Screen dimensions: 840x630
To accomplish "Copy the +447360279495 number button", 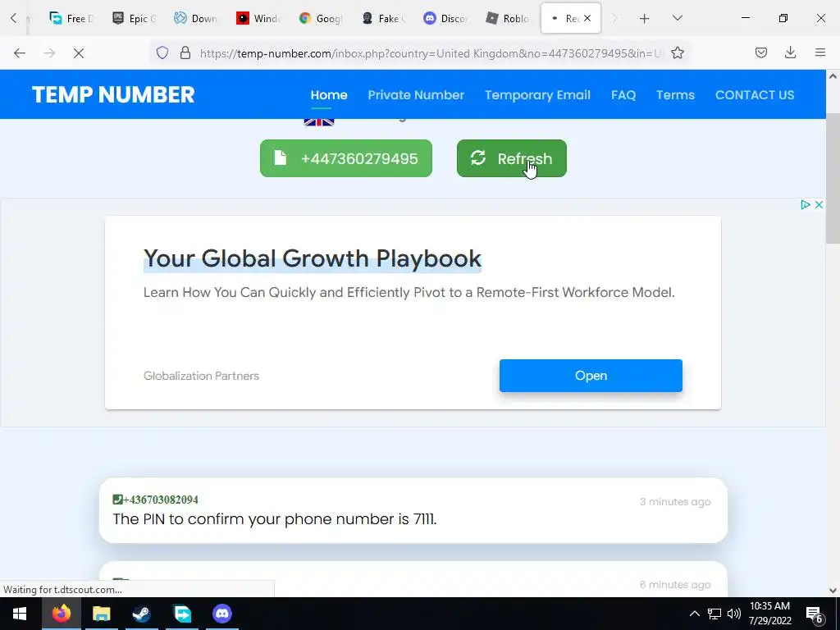I will click(x=346, y=158).
